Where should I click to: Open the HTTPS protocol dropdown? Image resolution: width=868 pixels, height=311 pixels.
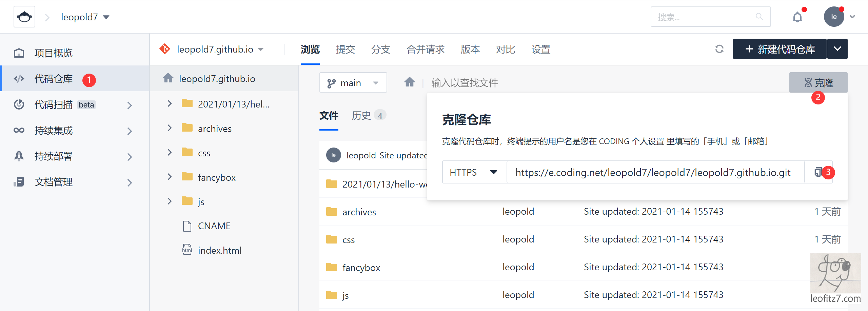coord(474,172)
